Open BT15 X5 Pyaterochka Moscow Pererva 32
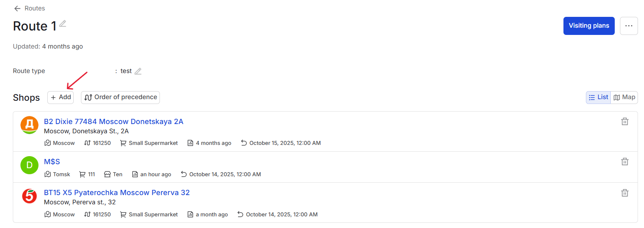 (117, 193)
